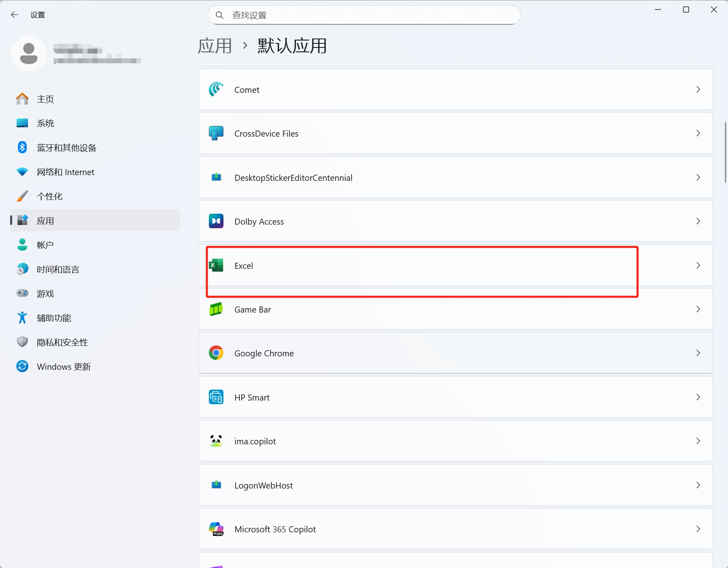Click the ima.copilot panda icon

click(x=216, y=441)
